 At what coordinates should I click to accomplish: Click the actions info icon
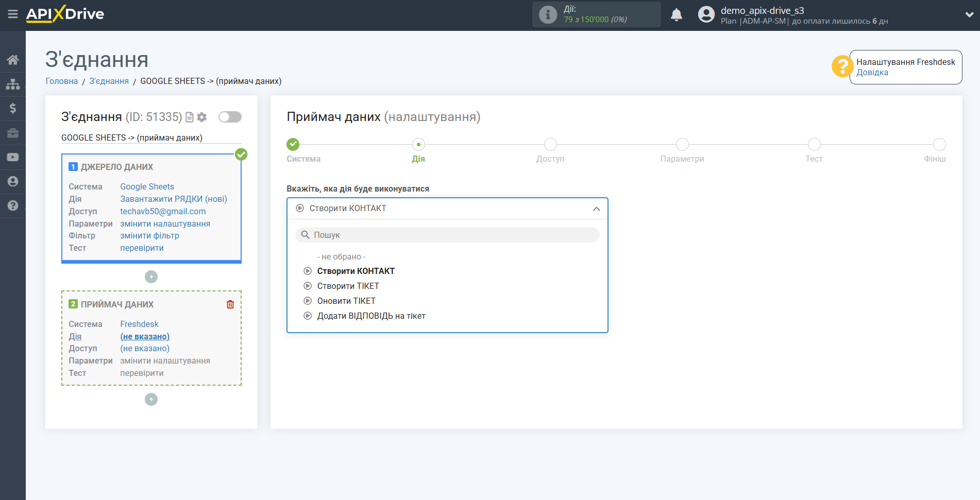tap(548, 14)
